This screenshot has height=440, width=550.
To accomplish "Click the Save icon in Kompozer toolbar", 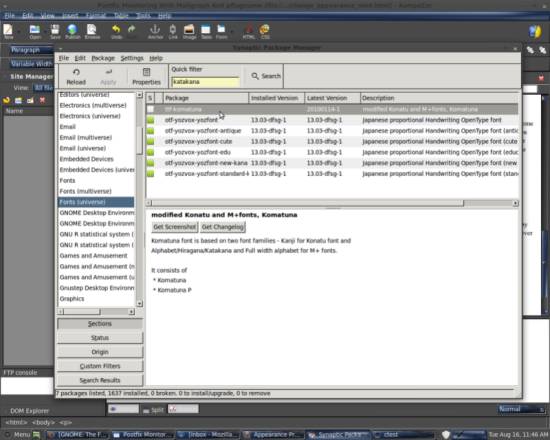I will pos(55,31).
